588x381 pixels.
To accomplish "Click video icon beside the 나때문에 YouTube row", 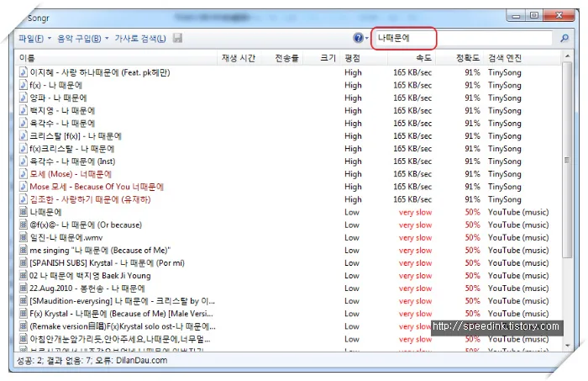I will point(24,212).
